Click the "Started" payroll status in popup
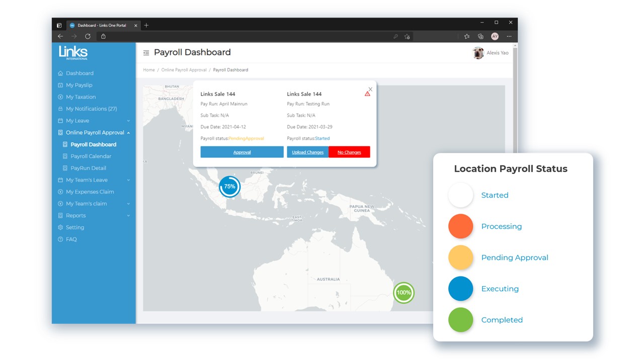Screen dimensions: 644x362 point(323,139)
